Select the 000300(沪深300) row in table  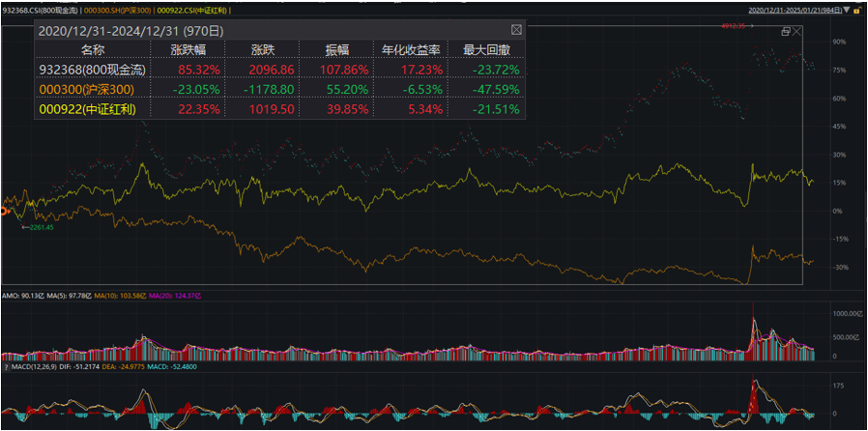click(x=85, y=89)
